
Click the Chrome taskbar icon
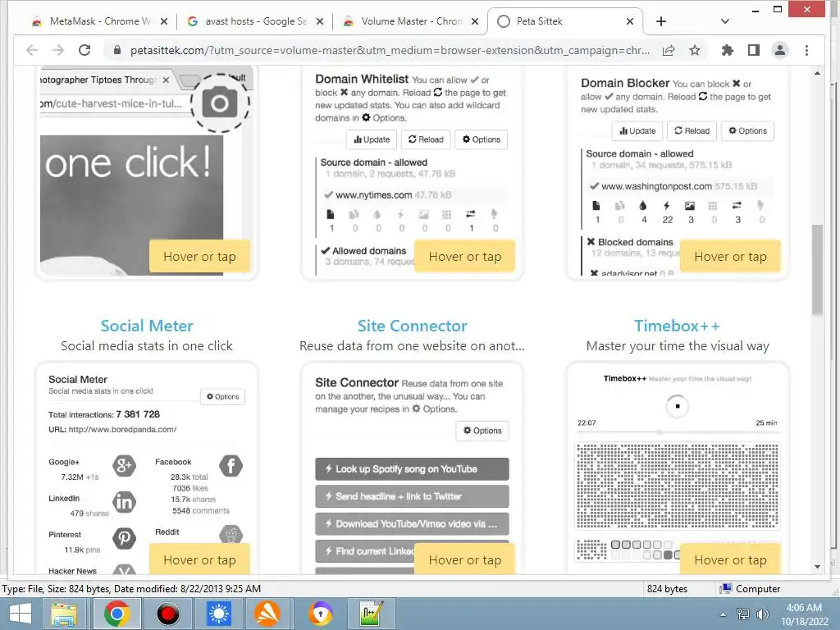[x=116, y=614]
